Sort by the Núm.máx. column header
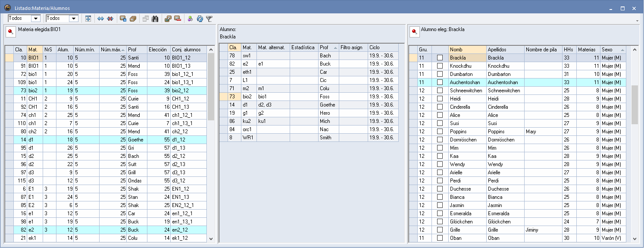The image size is (644, 248). pos(113,50)
